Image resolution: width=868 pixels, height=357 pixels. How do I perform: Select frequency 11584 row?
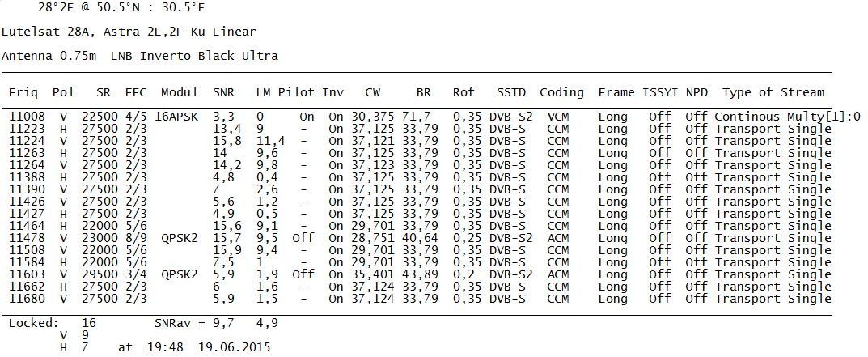pos(420,262)
